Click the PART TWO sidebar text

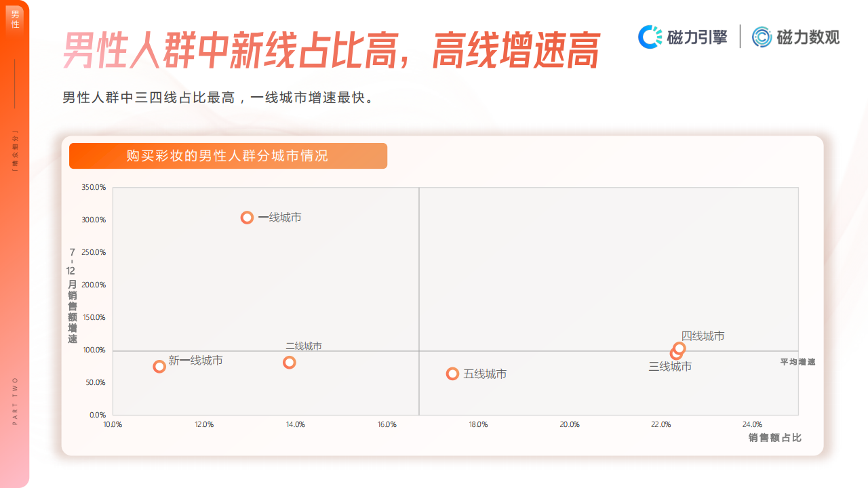pyautogui.click(x=15, y=401)
